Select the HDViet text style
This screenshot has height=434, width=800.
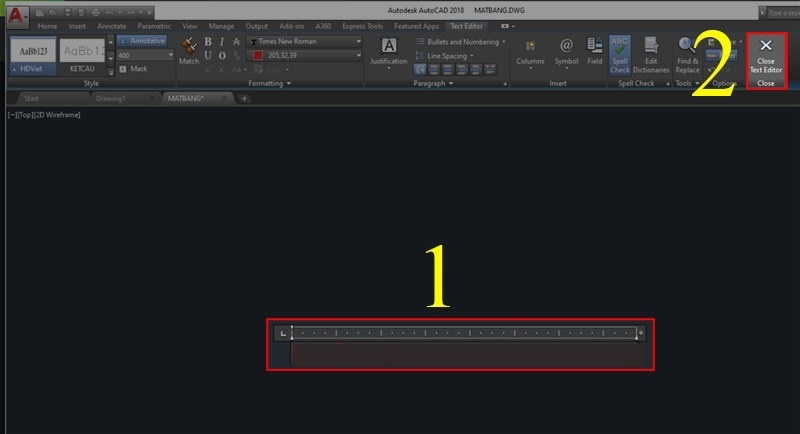click(33, 56)
